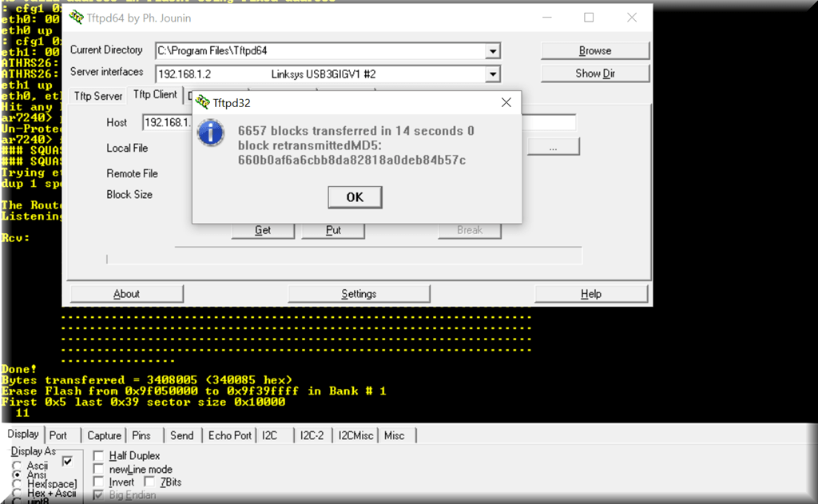Enable the Half Duplex checkbox
Screen dimensions: 818x504
(98, 456)
